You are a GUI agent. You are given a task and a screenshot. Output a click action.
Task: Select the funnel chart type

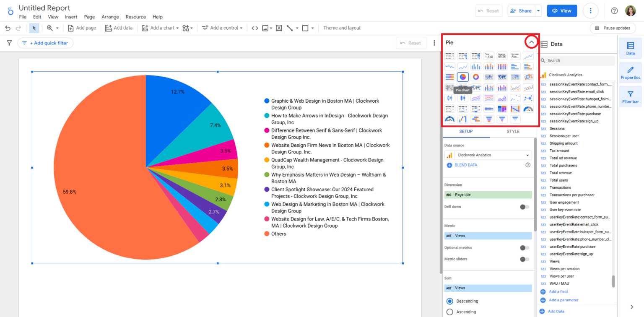tap(488, 119)
